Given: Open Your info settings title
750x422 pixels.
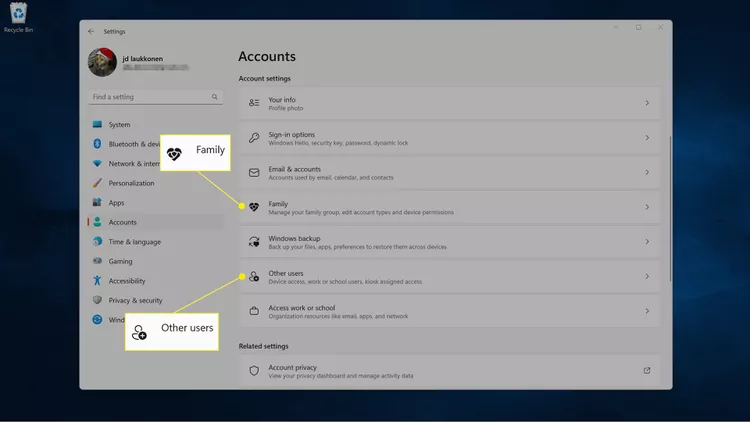Looking at the screenshot, I should tap(282, 100).
